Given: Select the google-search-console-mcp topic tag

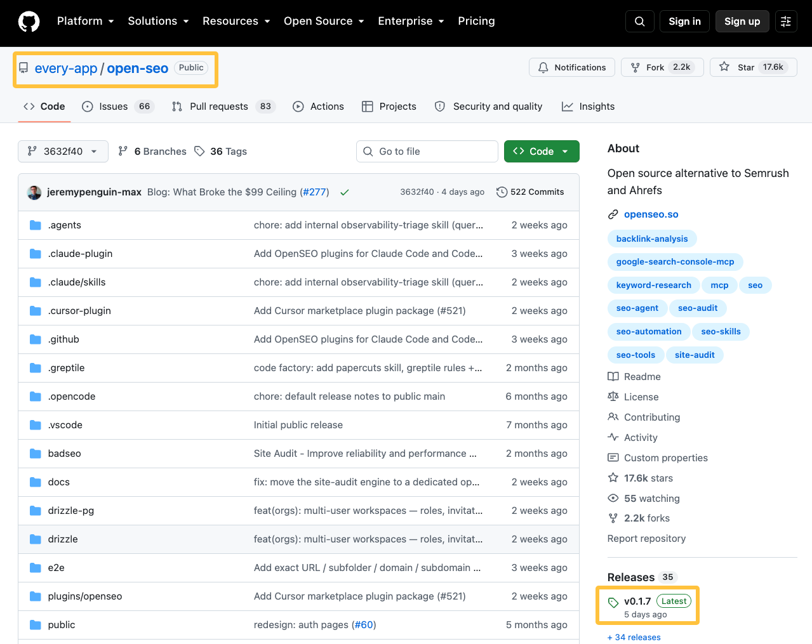Looking at the screenshot, I should point(675,261).
